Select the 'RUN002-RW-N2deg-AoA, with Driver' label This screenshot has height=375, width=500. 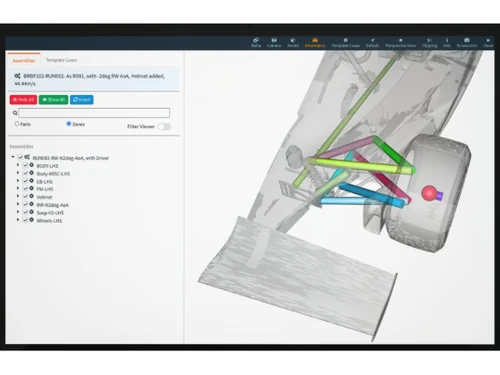point(71,158)
